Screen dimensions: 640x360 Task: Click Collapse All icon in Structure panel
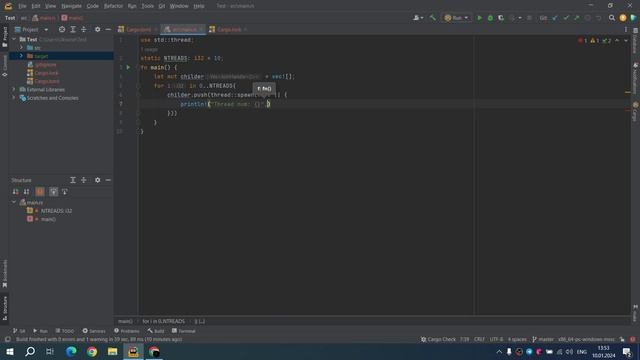coord(84,180)
